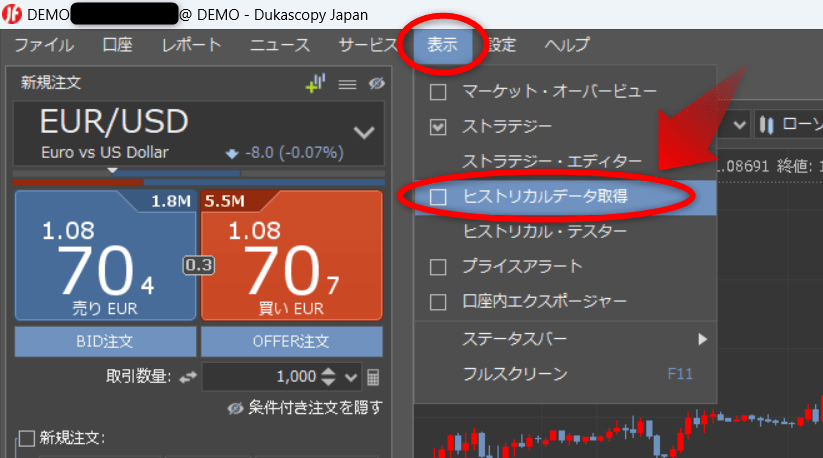823x458 pixels.
Task: Open the ヘルプ menu
Action: [567, 45]
